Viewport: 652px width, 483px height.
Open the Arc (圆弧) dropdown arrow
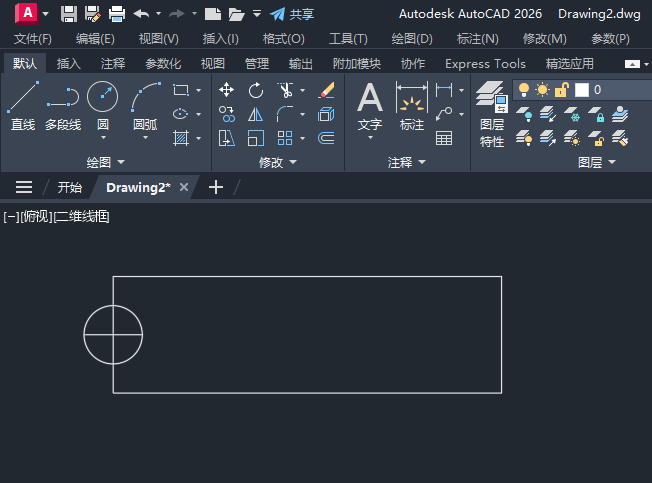[x=145, y=138]
